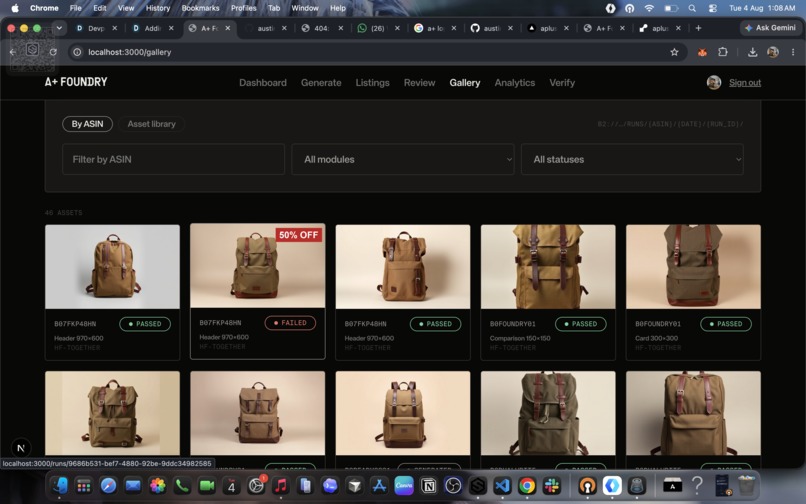This screenshot has height=504, width=806.
Task: Launch Safari from the dock
Action: click(108, 485)
